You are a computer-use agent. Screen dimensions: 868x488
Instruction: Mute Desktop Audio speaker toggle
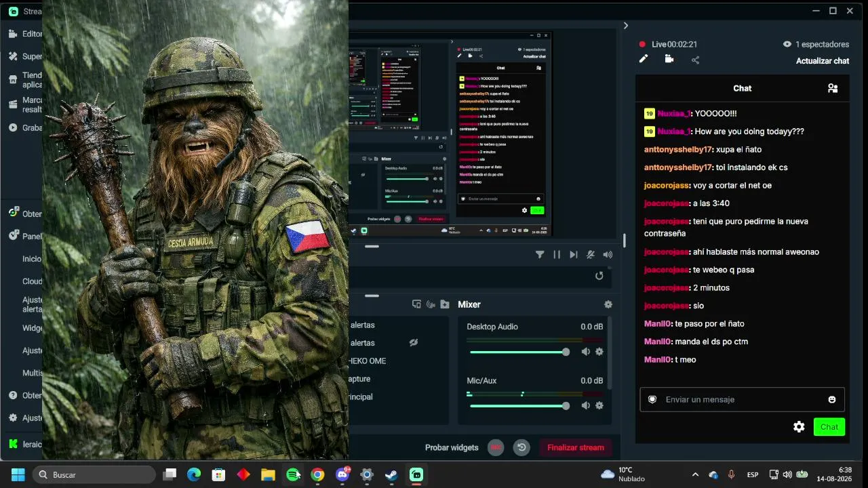(x=586, y=352)
